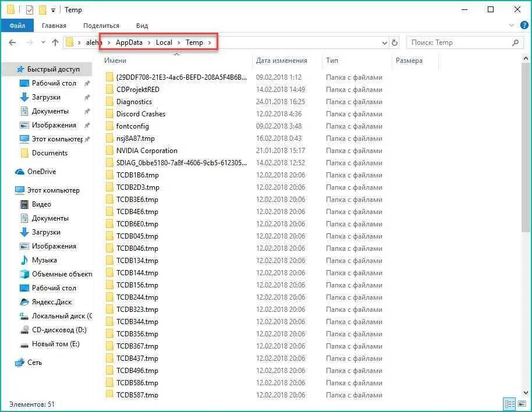Select Быстрый доступ in navigation pane

(48, 69)
